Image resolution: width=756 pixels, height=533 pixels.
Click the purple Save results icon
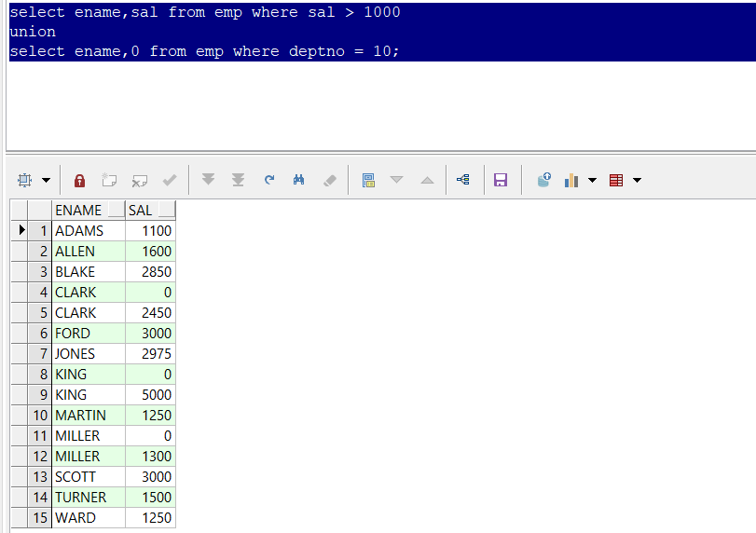501,180
